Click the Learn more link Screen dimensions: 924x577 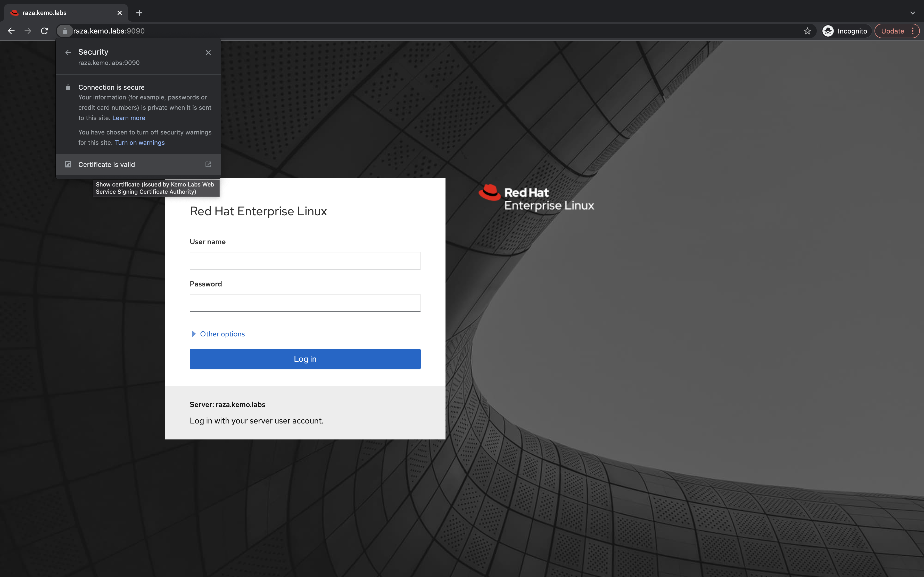pyautogui.click(x=128, y=118)
